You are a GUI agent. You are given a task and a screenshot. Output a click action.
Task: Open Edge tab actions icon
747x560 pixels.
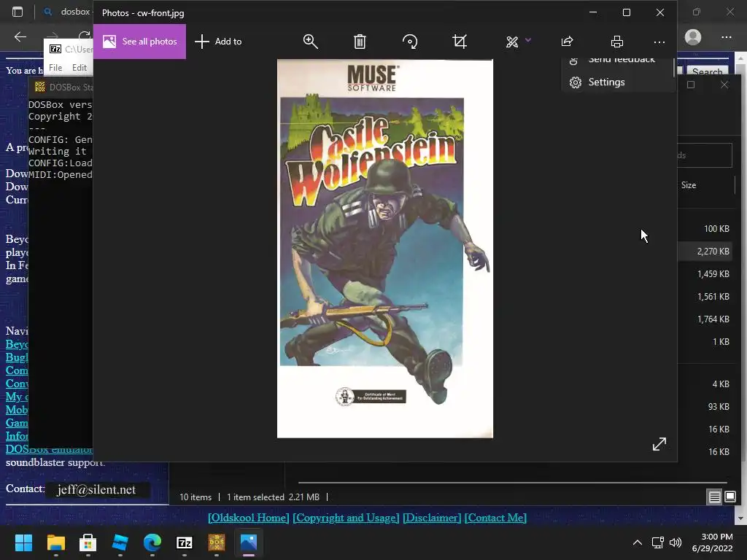18,12
